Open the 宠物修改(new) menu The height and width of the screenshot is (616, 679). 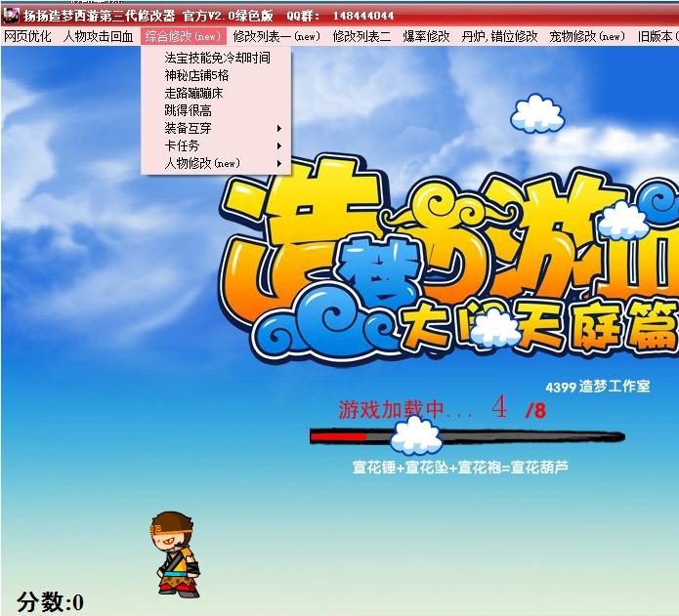tap(586, 36)
